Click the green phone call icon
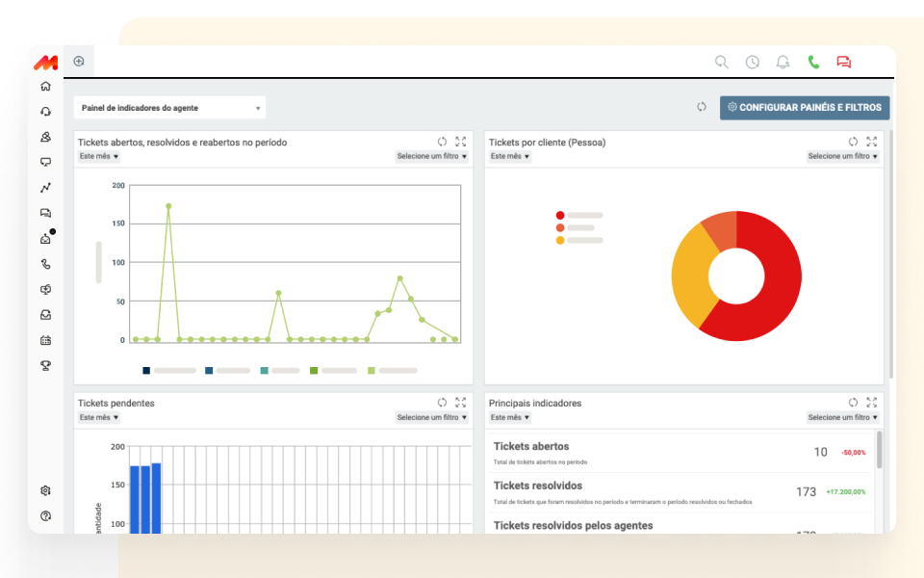 click(x=813, y=62)
